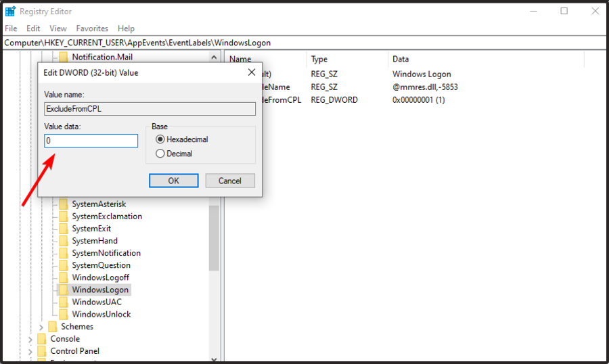Cancel the Edit DWORD dialog
The height and width of the screenshot is (364, 609).
pyautogui.click(x=230, y=181)
